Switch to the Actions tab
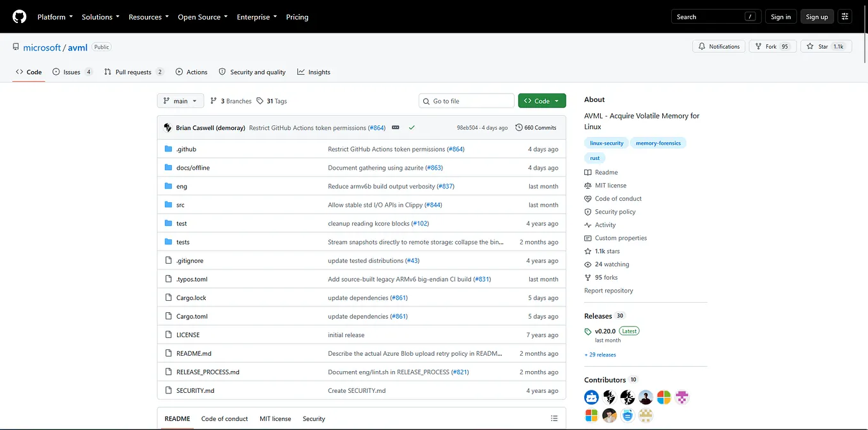This screenshot has height=430, width=868. click(192, 72)
